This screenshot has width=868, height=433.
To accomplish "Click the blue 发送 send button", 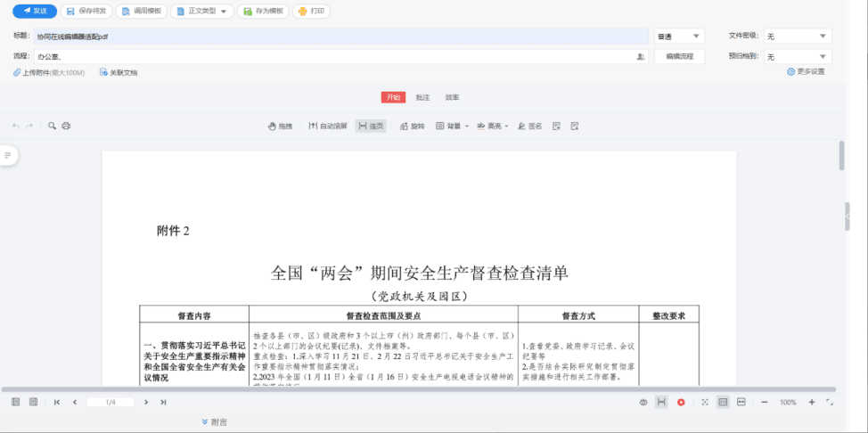I will [x=35, y=11].
